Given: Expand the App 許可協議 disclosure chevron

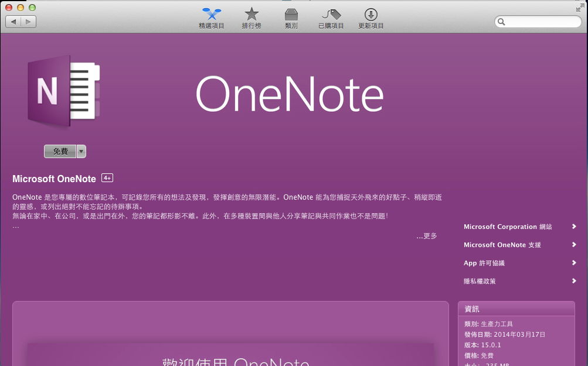Looking at the screenshot, I should pos(573,262).
